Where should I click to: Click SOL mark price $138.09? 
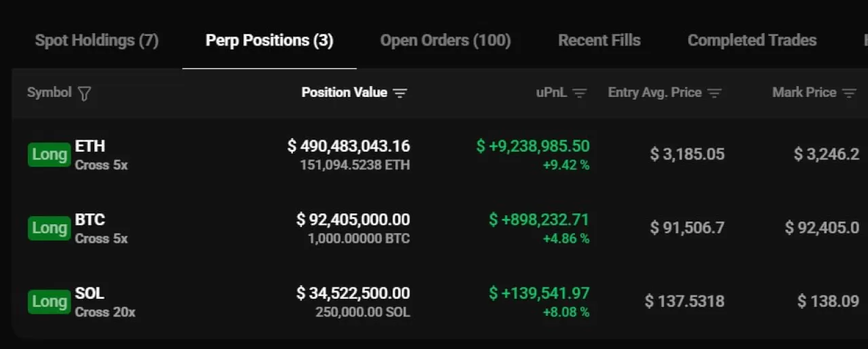coord(828,301)
